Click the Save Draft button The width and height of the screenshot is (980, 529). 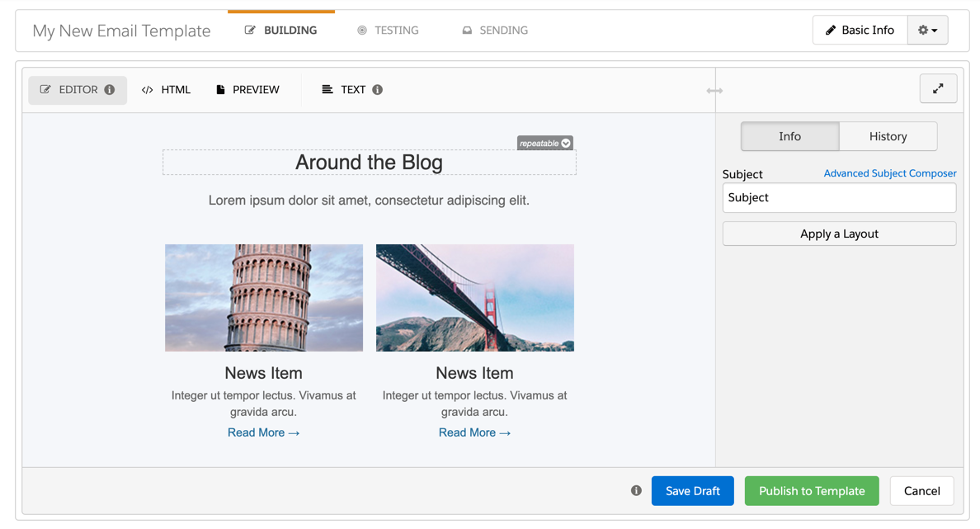pyautogui.click(x=692, y=491)
